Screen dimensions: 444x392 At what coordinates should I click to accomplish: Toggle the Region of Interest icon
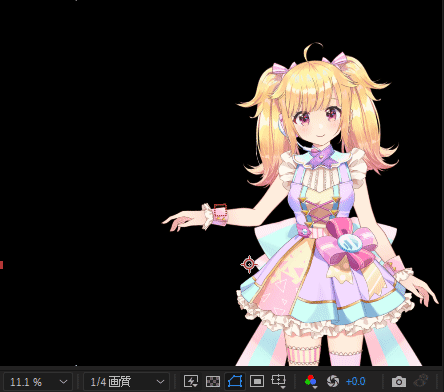click(257, 381)
